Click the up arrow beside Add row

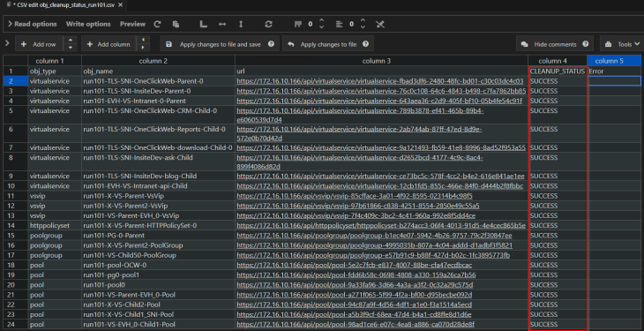click(x=71, y=41)
